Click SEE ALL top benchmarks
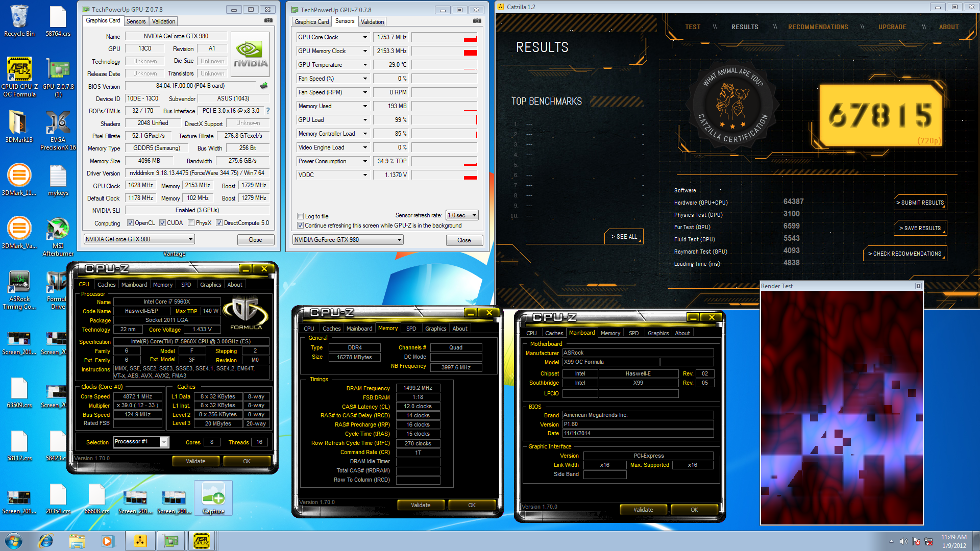Image resolution: width=980 pixels, height=551 pixels. tap(624, 237)
